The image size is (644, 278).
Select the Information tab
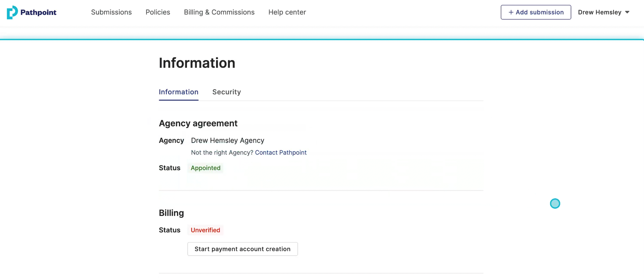tap(178, 92)
